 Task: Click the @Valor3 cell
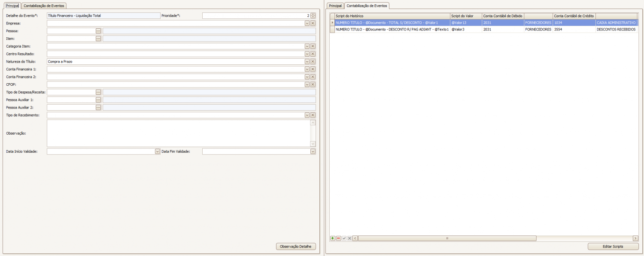click(x=466, y=30)
